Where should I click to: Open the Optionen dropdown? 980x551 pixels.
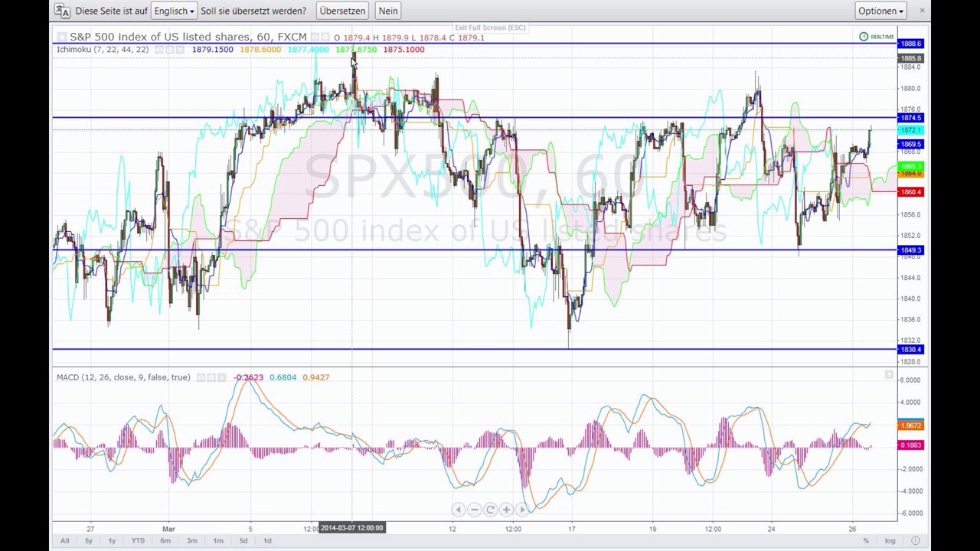click(x=880, y=11)
